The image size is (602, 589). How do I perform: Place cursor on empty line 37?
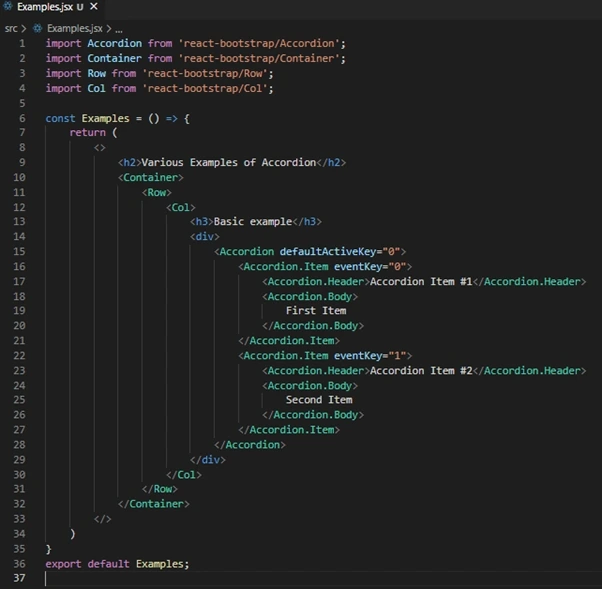click(322, 578)
